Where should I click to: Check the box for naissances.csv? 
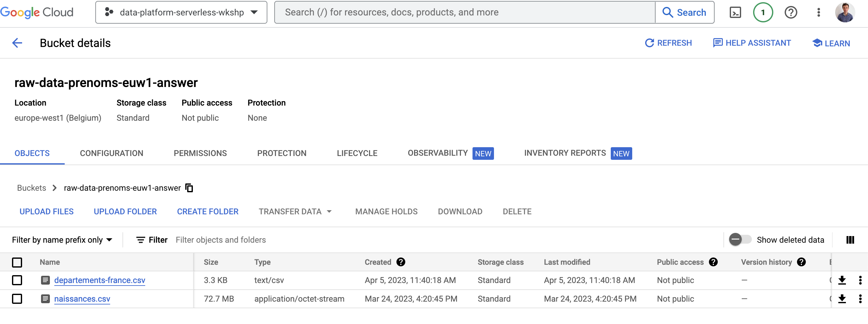pyautogui.click(x=17, y=298)
